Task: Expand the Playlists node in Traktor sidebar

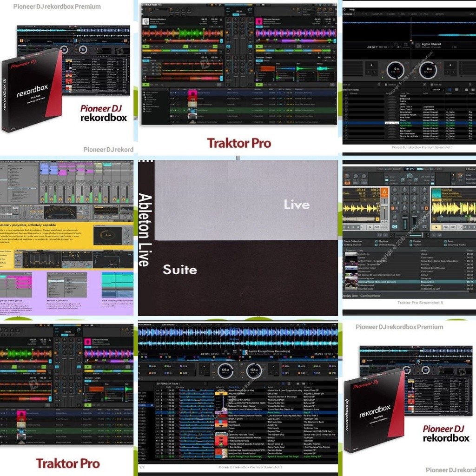Action: tap(377, 241)
